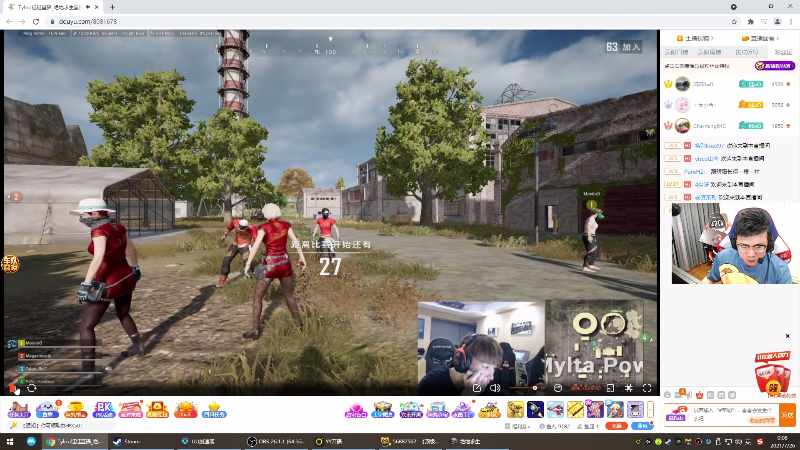Click the orange-red recharge button
The image size is (800, 450).
click(617, 426)
